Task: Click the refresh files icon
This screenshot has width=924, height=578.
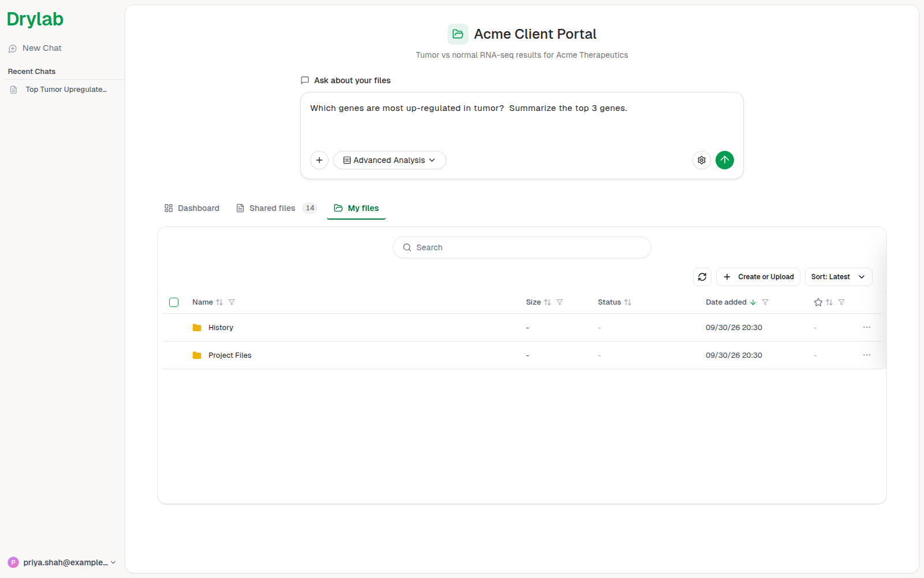Action: [x=702, y=277]
